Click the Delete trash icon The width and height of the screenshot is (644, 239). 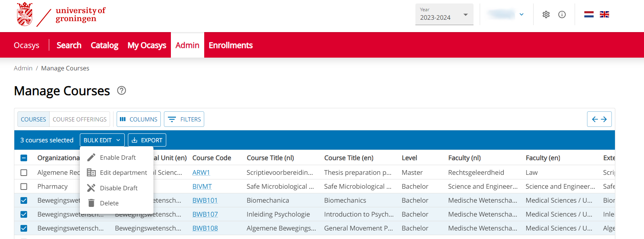tap(91, 203)
